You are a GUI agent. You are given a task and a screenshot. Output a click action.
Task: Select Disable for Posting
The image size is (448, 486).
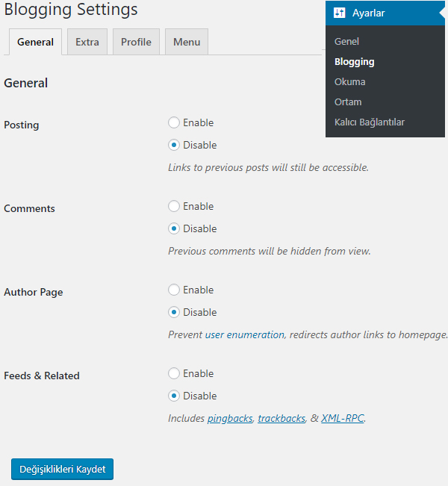[x=174, y=145]
